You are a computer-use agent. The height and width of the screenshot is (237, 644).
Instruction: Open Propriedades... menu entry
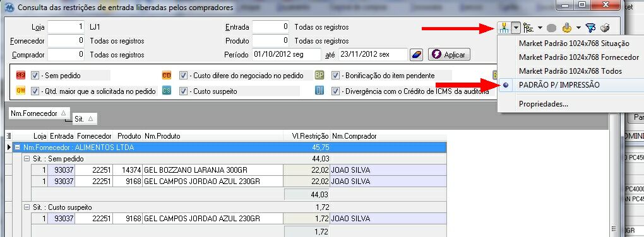pyautogui.click(x=544, y=104)
